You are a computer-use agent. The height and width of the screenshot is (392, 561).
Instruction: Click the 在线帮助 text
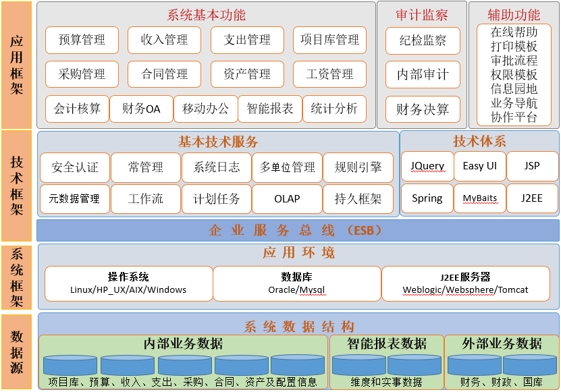coord(514,32)
